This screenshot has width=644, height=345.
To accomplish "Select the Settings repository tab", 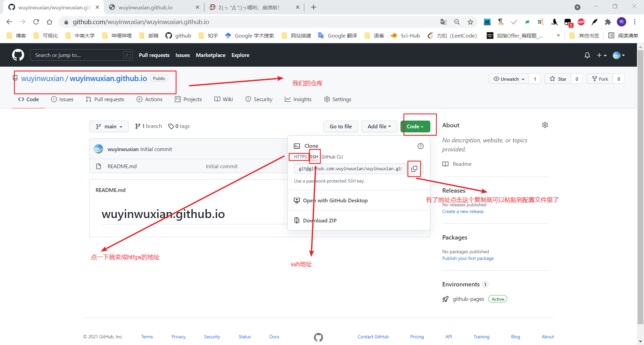I will 338,99.
